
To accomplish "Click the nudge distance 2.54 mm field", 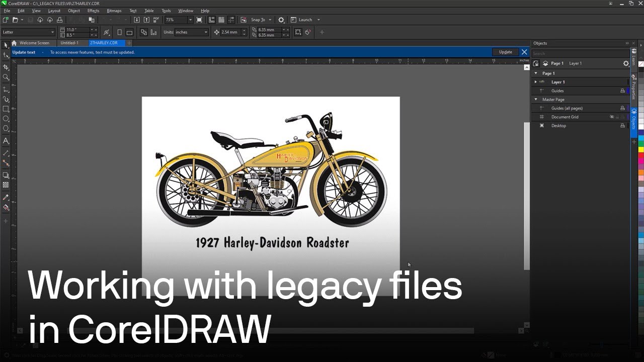I will tap(230, 32).
